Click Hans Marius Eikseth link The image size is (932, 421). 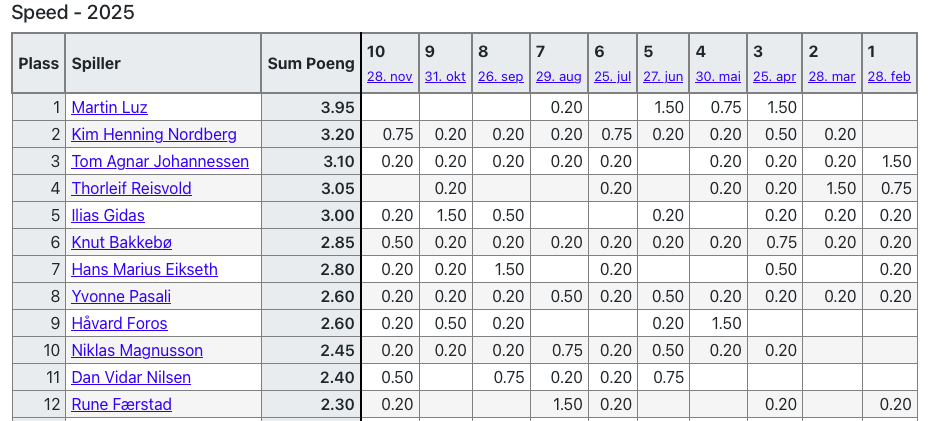click(144, 270)
